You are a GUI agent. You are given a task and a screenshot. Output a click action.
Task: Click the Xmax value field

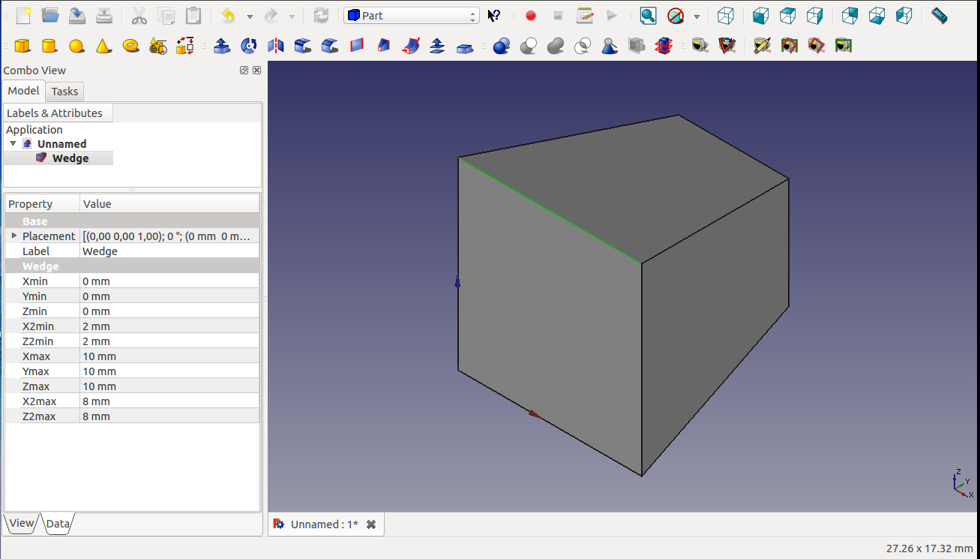pyautogui.click(x=169, y=356)
